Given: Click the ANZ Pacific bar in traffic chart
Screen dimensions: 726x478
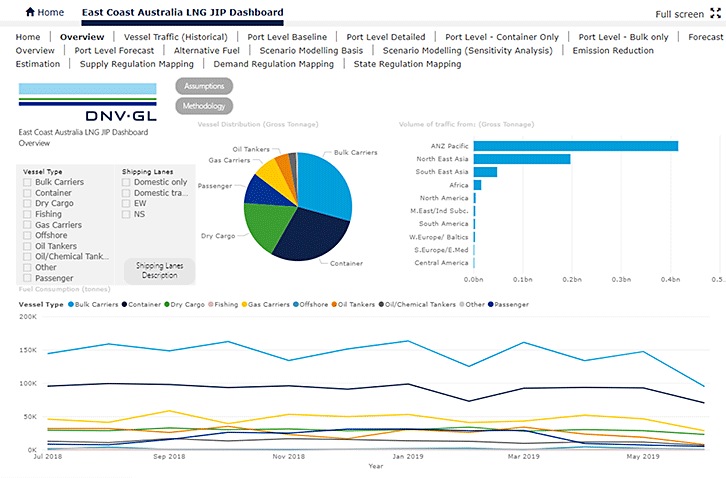Looking at the screenshot, I should tap(575, 146).
